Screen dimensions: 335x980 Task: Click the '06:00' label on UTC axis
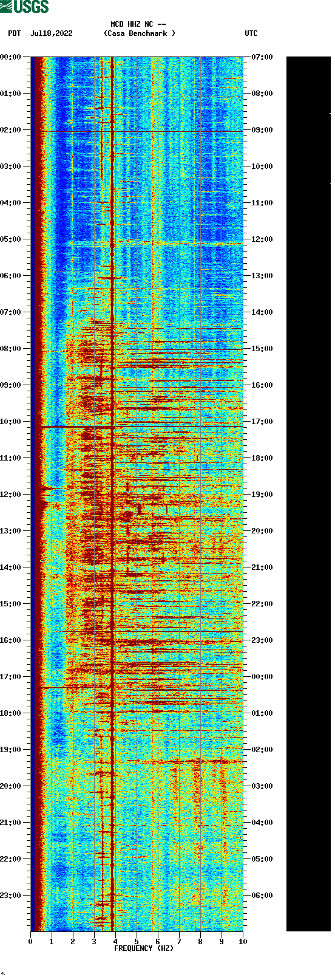[x=262, y=896]
